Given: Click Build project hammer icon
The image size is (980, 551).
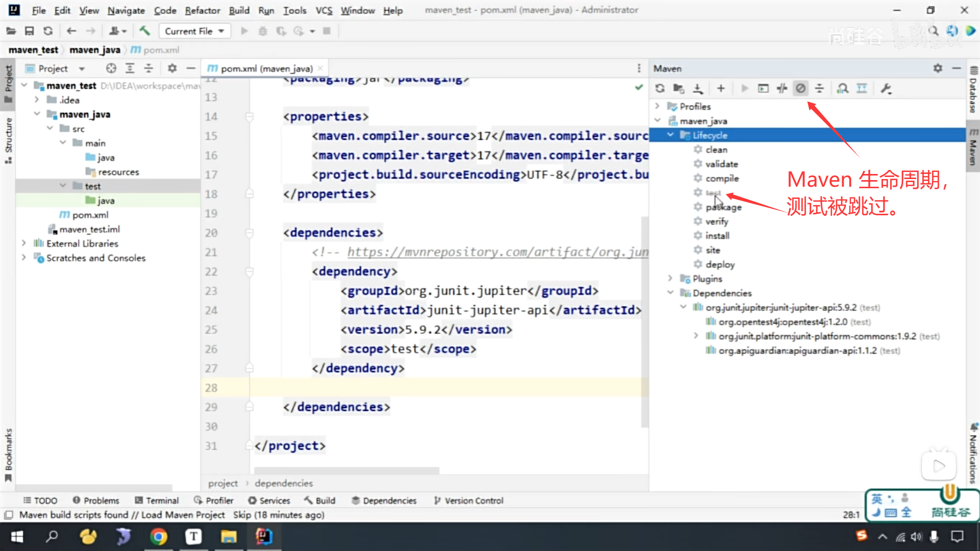Looking at the screenshot, I should point(144,31).
